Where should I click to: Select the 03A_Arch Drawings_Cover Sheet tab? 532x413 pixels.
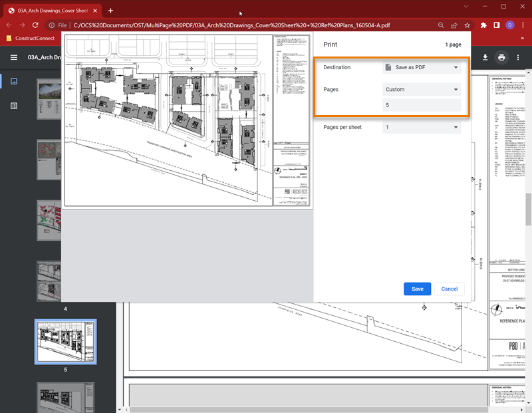tap(53, 11)
